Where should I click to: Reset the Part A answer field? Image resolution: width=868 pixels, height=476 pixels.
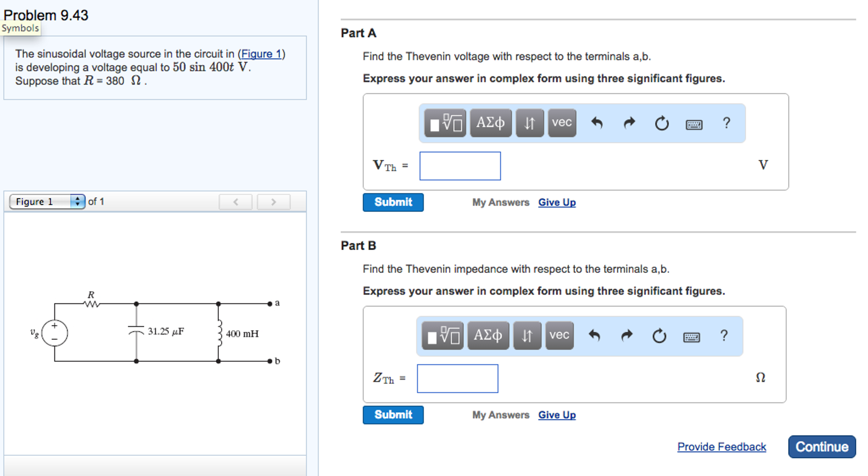click(x=661, y=123)
